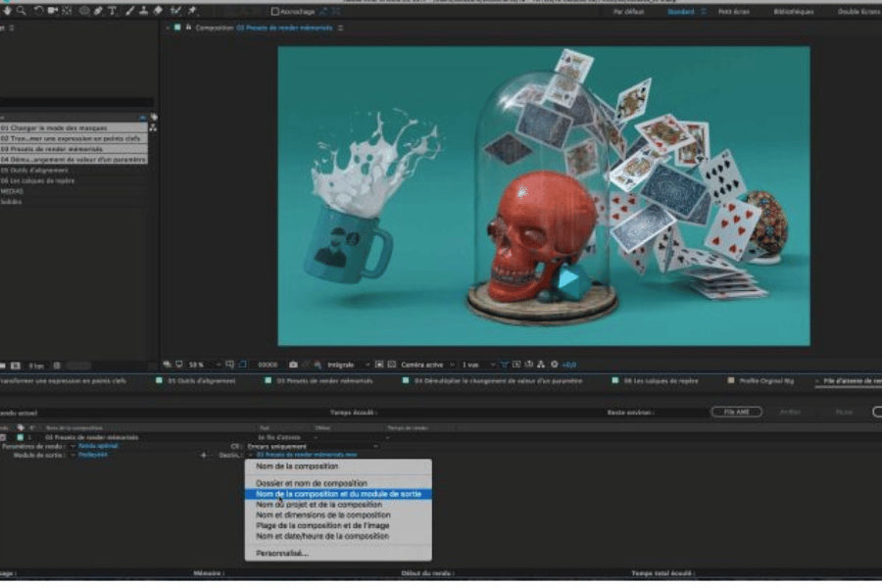Select the Brush tool

128,11
